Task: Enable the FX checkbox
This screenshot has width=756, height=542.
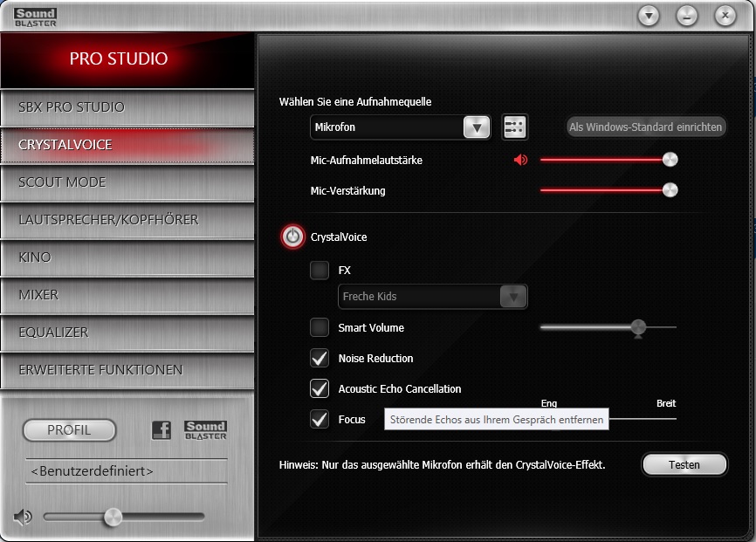Action: click(320, 270)
